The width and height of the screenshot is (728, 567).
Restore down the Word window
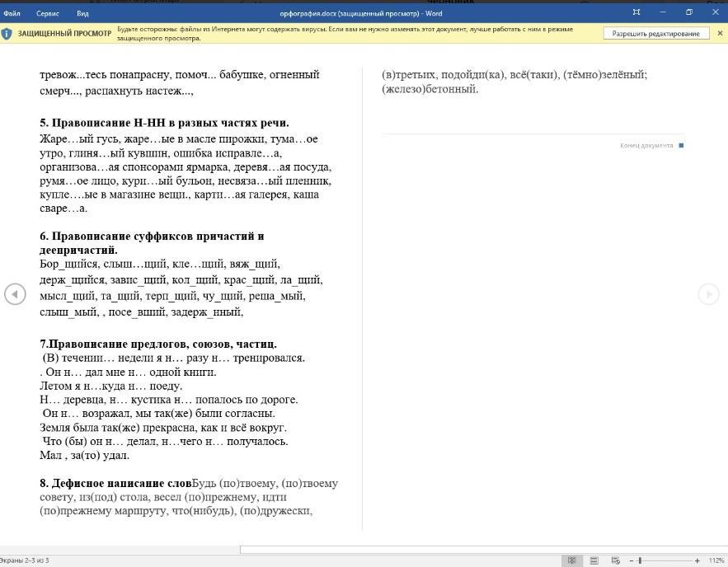pyautogui.click(x=689, y=12)
